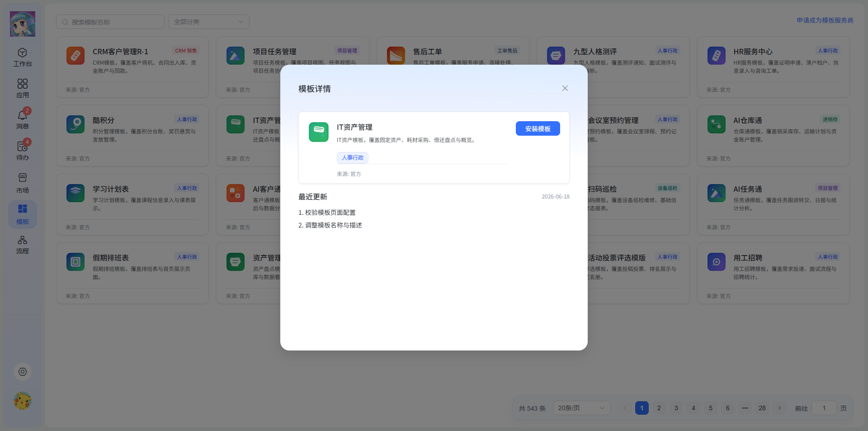Go to last page 28
This screenshot has width=868, height=431.
[x=762, y=408]
